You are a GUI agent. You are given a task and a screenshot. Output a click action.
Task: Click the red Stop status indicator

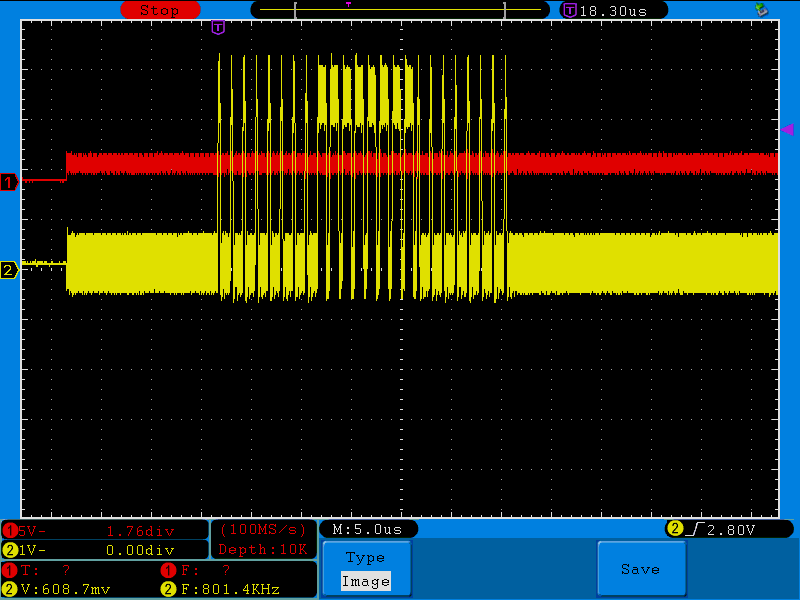coord(160,10)
